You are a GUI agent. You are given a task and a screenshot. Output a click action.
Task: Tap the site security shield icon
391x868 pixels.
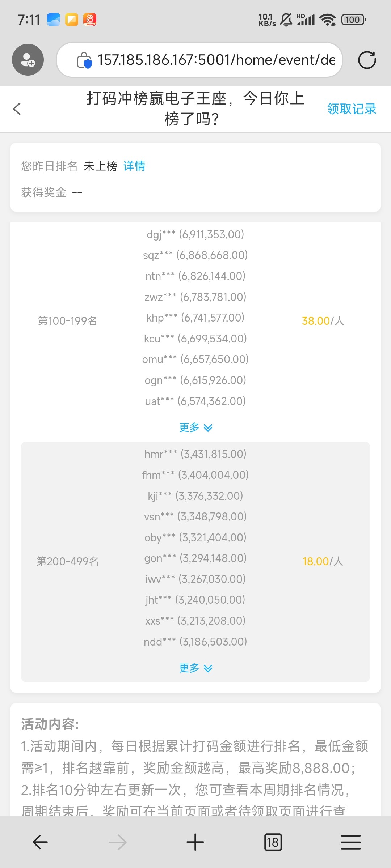84,60
